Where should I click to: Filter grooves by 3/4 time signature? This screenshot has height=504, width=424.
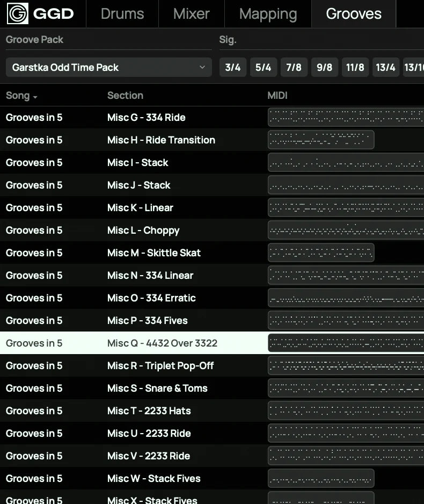point(233,67)
